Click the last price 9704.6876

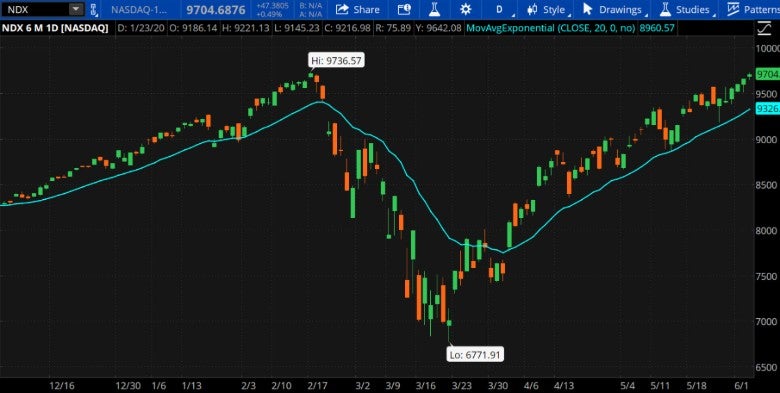[x=215, y=9]
